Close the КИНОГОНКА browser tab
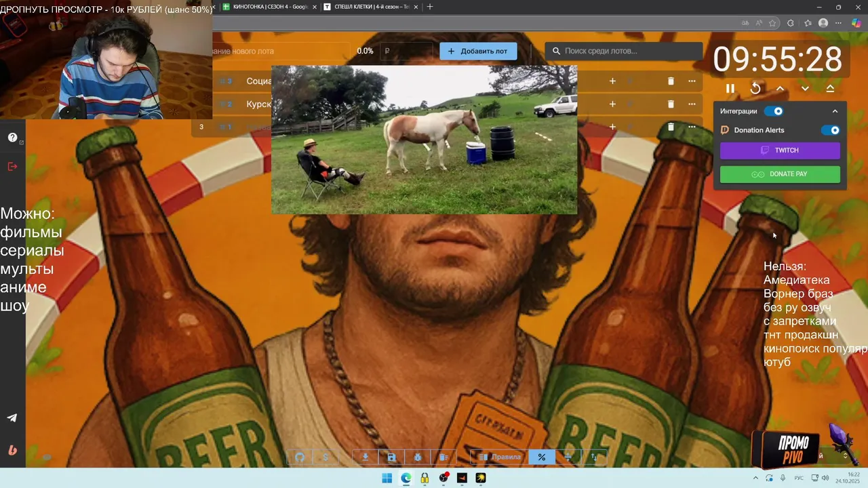The image size is (868, 488). coord(315,7)
